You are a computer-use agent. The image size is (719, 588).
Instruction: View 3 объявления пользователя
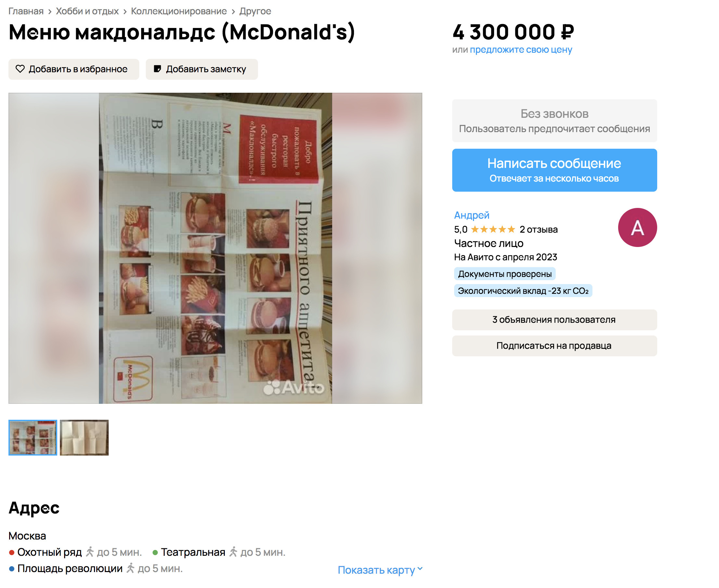point(554,320)
